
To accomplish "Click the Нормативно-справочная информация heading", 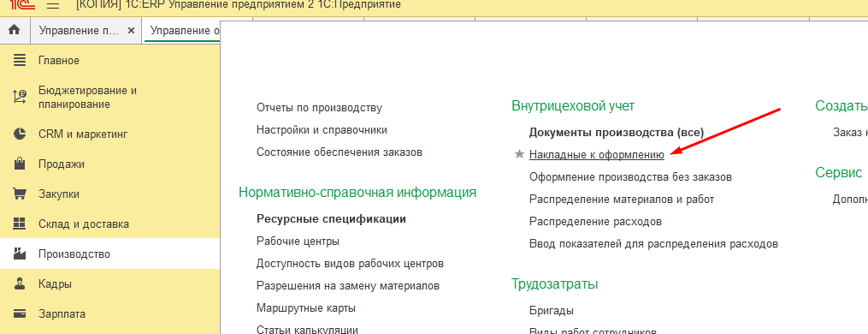I will pos(357,193).
